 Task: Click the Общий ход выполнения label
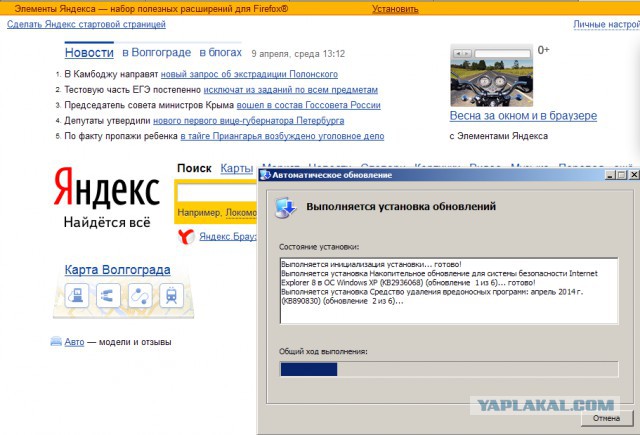pos(323,351)
